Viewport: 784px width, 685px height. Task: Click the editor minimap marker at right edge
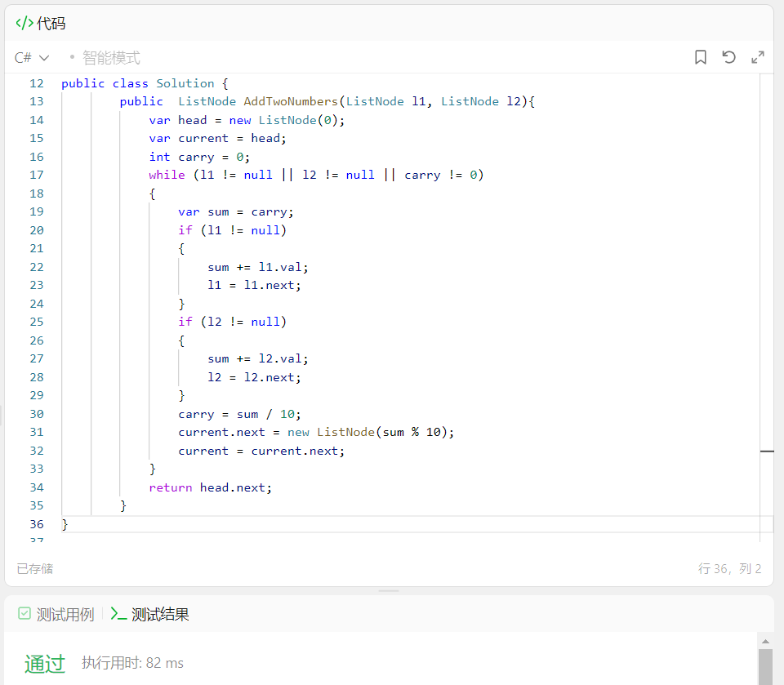(767, 451)
